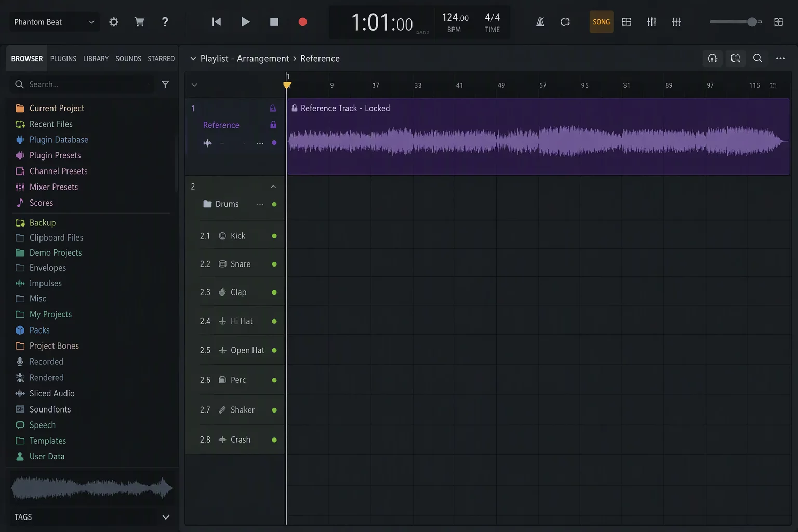Open the mixer faders icon

click(x=651, y=22)
